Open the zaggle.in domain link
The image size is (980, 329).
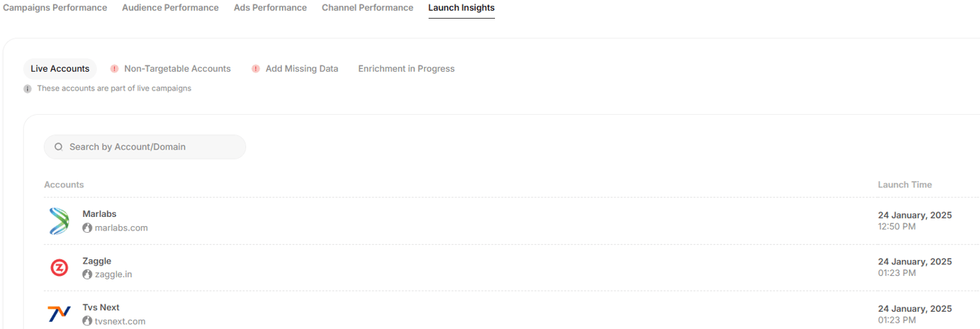pos(113,274)
